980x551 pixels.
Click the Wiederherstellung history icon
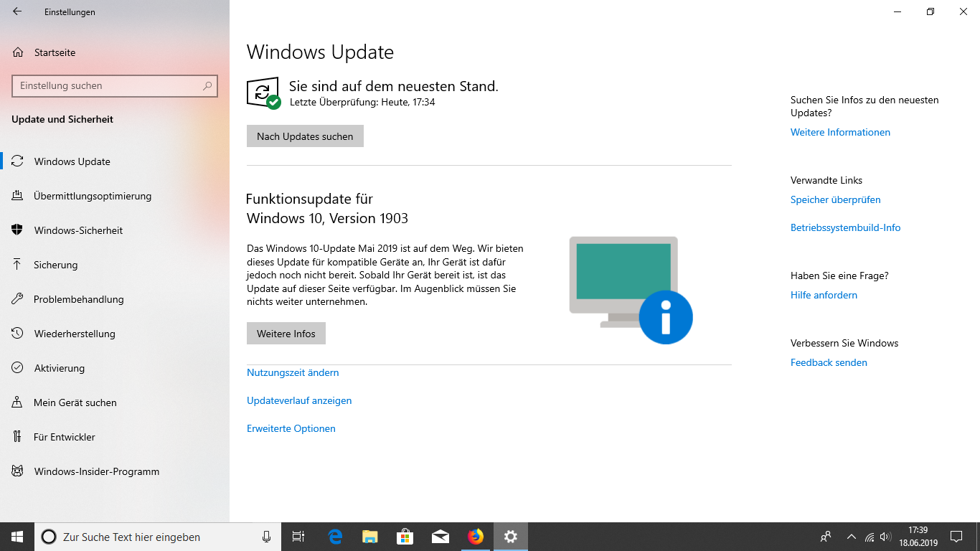pos(18,334)
